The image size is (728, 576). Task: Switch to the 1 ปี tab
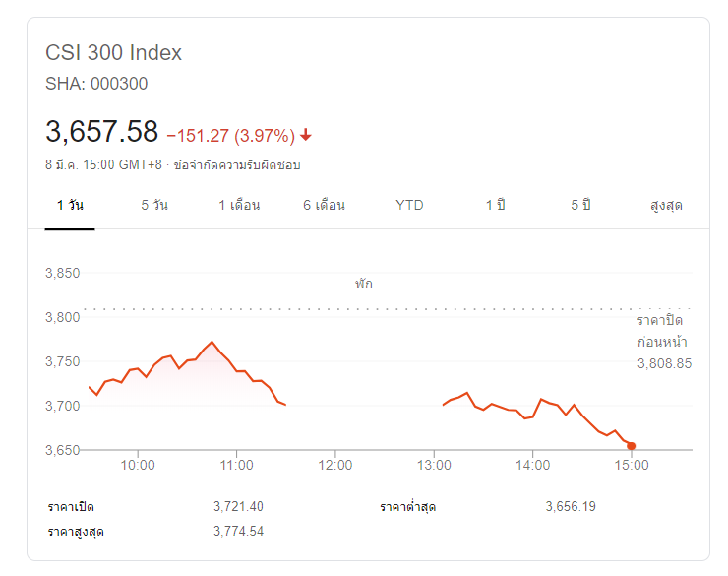click(x=495, y=205)
